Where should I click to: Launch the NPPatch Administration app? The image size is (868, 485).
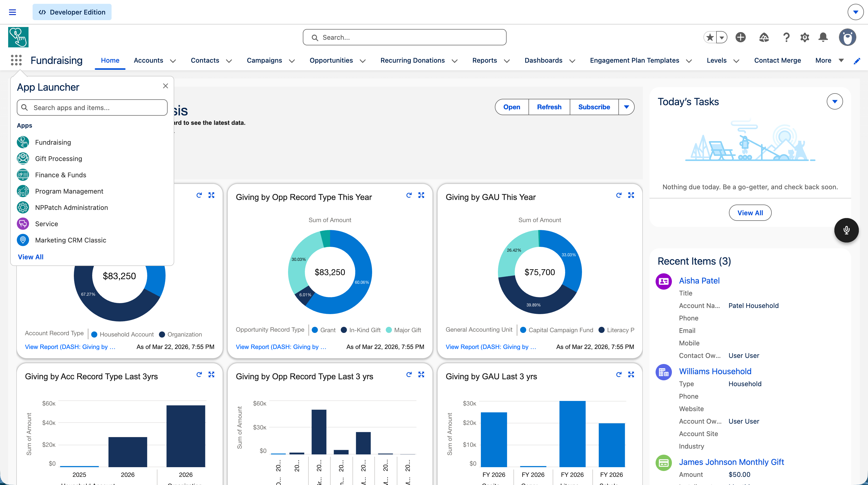point(71,208)
